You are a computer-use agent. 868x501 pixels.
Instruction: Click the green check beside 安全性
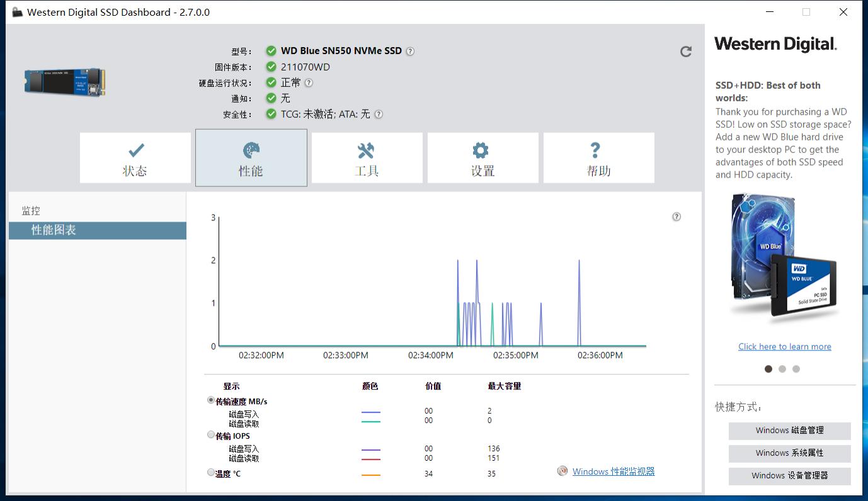point(271,114)
